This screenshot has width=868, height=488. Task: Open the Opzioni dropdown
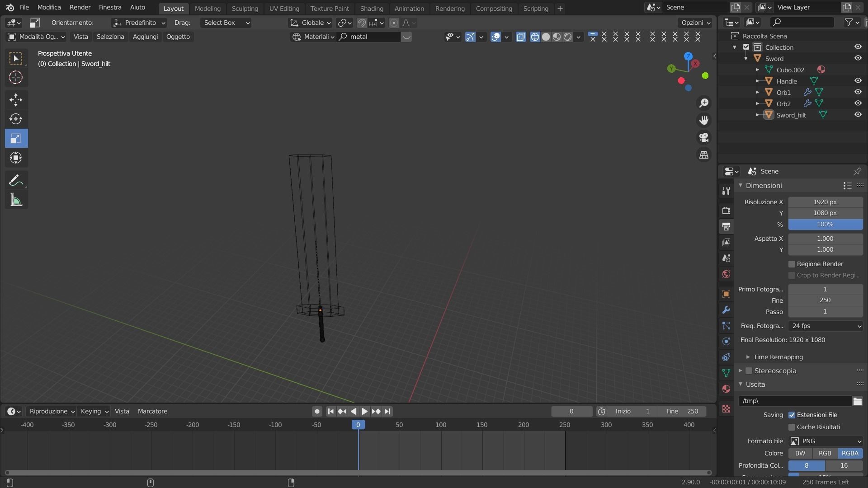click(695, 23)
